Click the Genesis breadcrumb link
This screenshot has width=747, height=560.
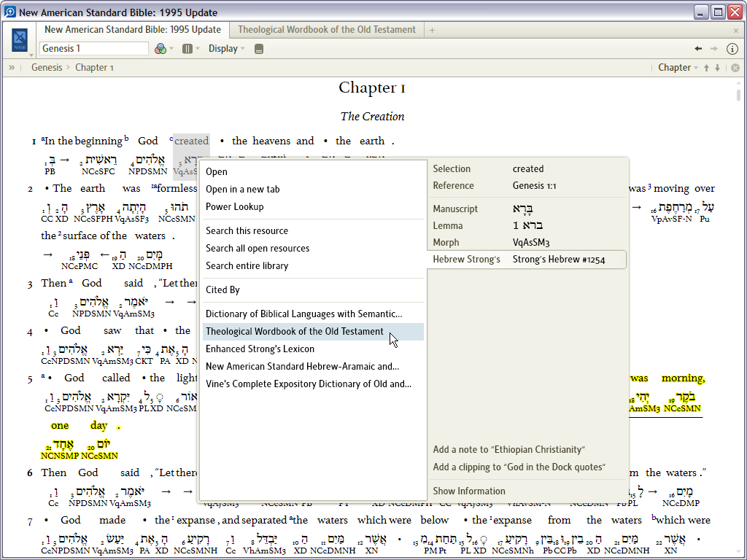[x=47, y=68]
